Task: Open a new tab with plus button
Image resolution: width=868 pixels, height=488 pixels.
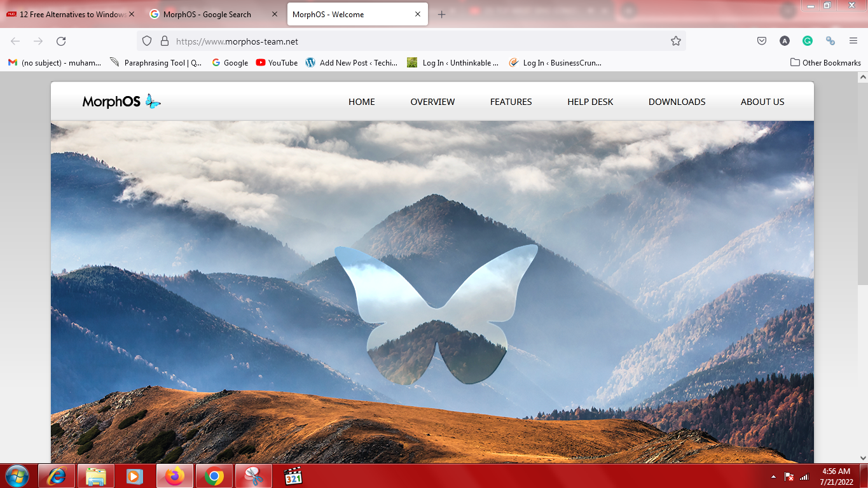Action: point(441,14)
